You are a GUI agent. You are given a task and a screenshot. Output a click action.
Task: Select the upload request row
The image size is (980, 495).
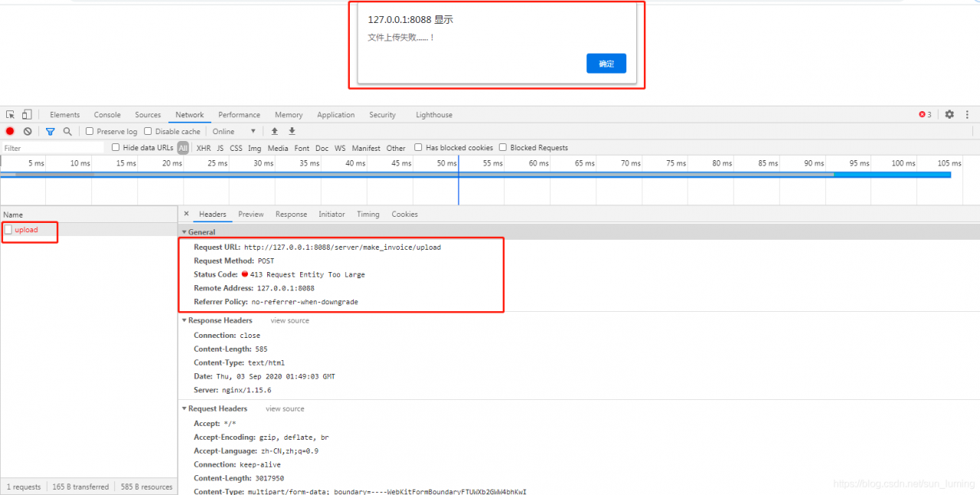(x=89, y=230)
